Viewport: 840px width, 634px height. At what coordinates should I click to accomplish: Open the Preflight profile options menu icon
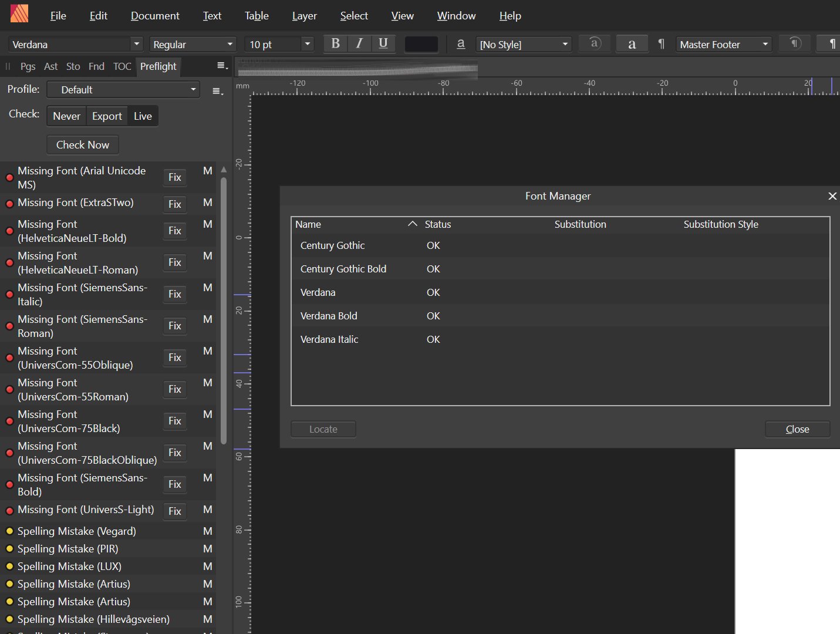click(x=217, y=91)
